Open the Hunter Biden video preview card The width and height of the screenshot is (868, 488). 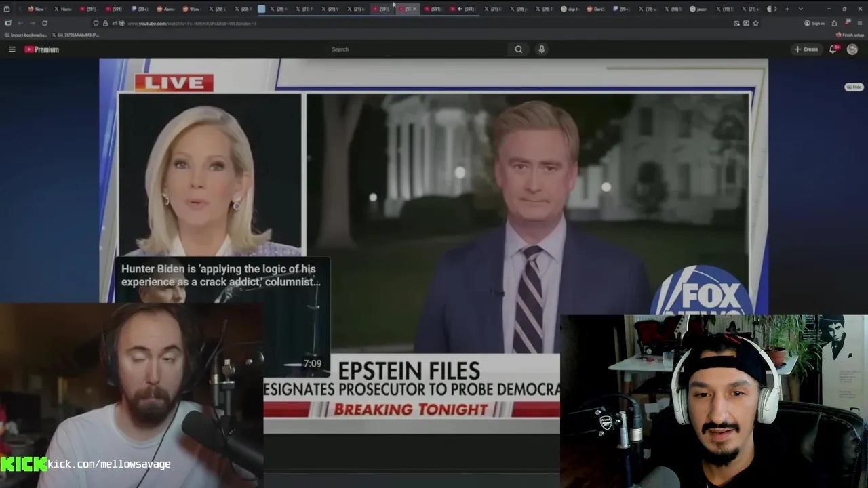pyautogui.click(x=222, y=317)
